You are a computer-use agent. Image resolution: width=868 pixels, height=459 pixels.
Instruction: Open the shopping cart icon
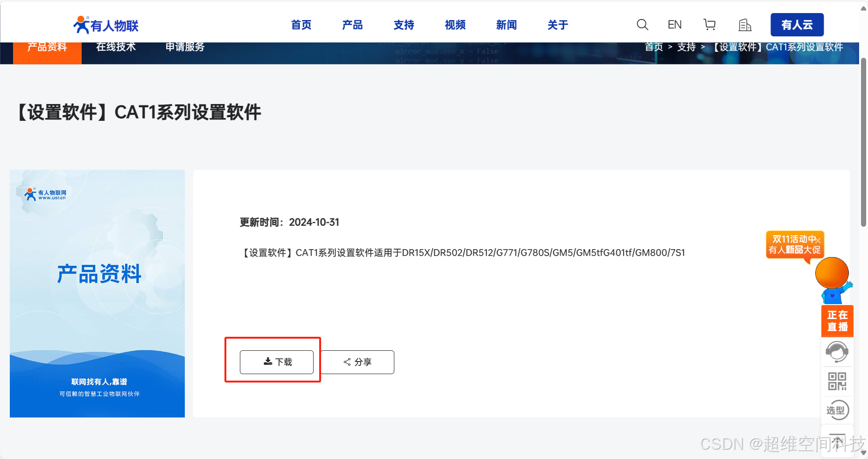click(709, 25)
